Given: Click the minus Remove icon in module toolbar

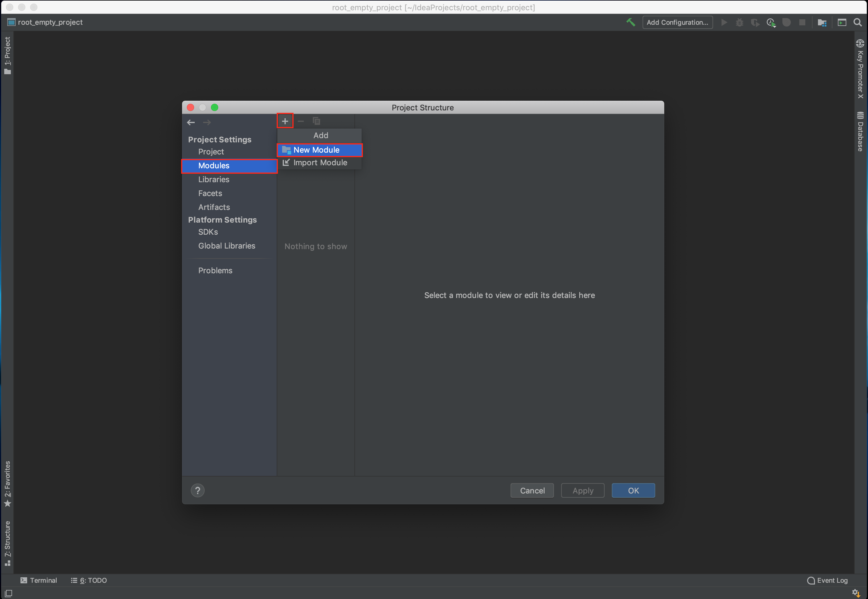Looking at the screenshot, I should click(x=301, y=121).
